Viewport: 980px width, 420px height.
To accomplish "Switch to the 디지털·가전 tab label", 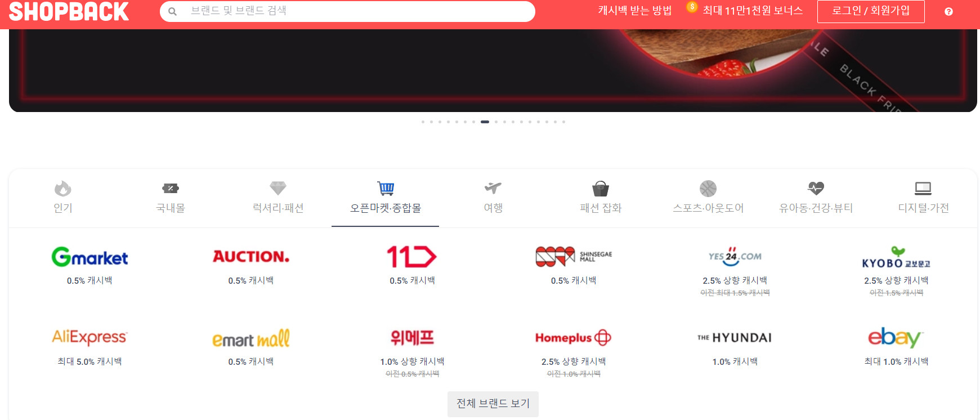I will click(923, 208).
